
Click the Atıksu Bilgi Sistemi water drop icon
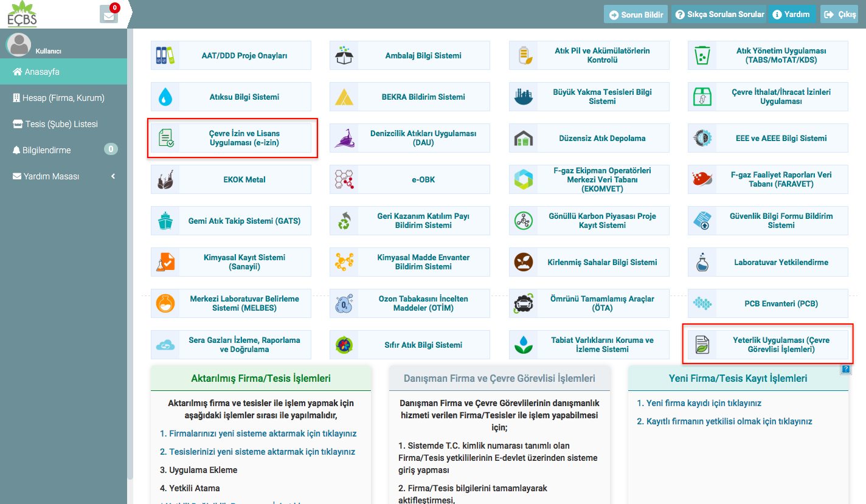click(x=165, y=97)
